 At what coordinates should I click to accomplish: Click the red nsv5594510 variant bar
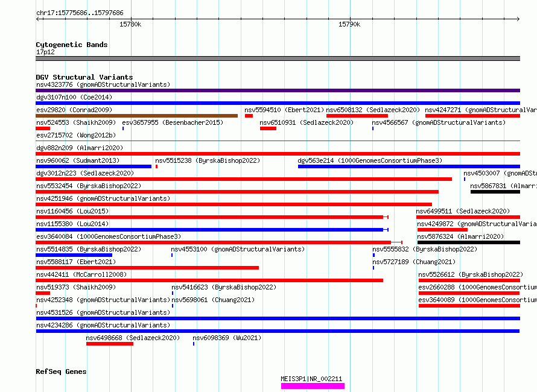pyautogui.click(x=249, y=116)
